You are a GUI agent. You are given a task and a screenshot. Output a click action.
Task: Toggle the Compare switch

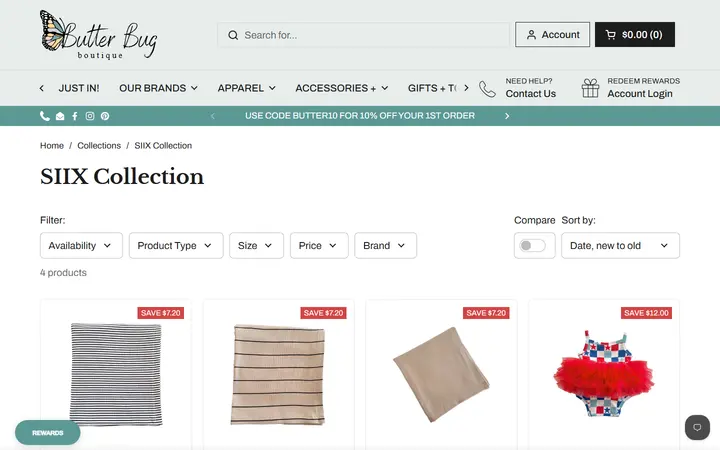(533, 246)
